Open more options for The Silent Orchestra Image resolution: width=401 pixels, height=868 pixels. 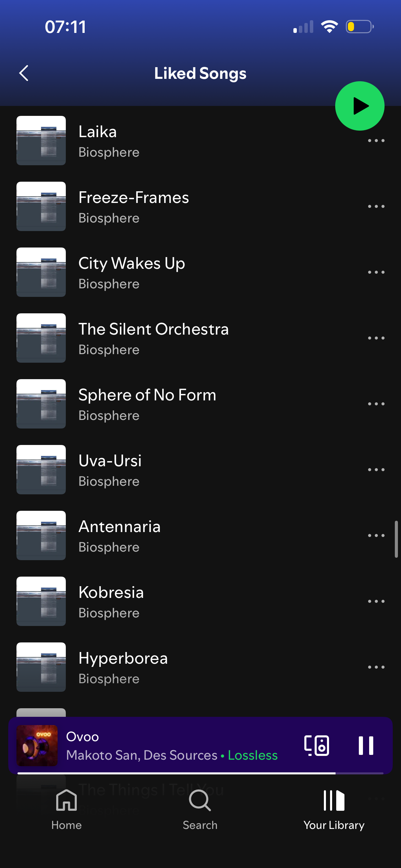[376, 338]
